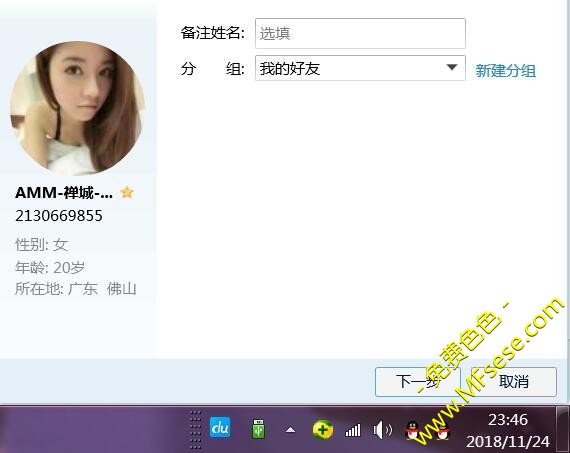Click the QQ number 2130669855
Viewport: 570px width, 453px height.
coord(59,216)
